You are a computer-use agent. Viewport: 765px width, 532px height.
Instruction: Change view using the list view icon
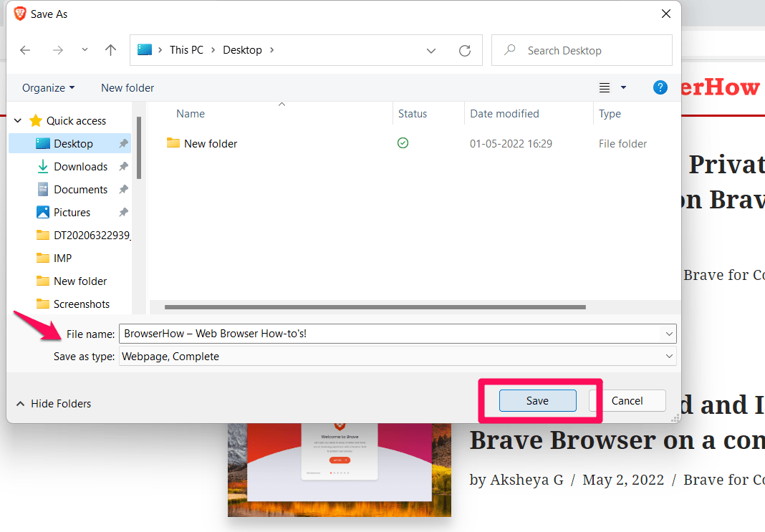click(605, 88)
